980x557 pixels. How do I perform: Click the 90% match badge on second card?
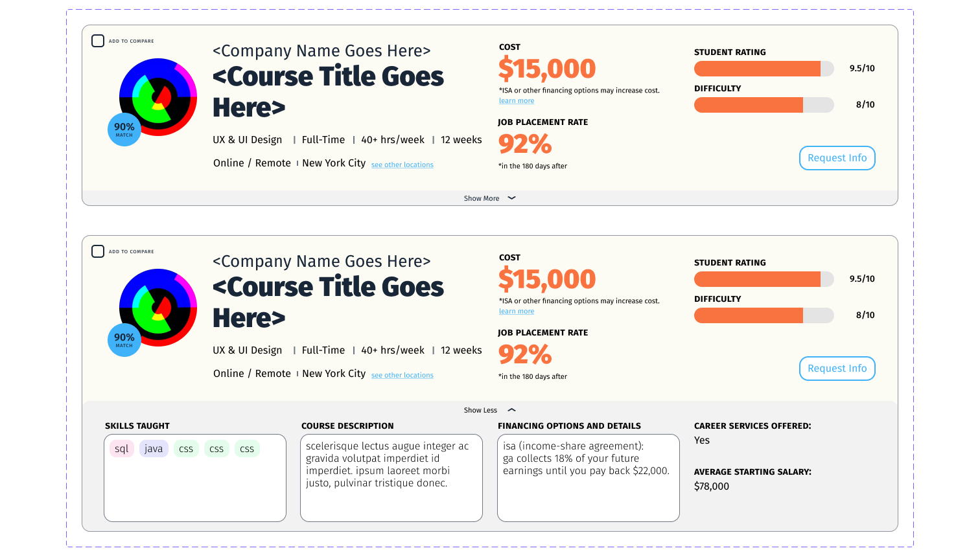pyautogui.click(x=124, y=340)
